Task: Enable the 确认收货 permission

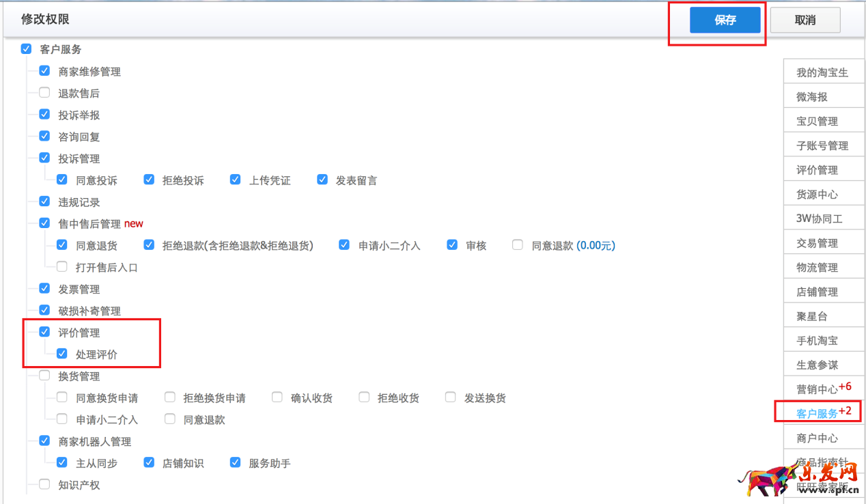Action: [277, 397]
